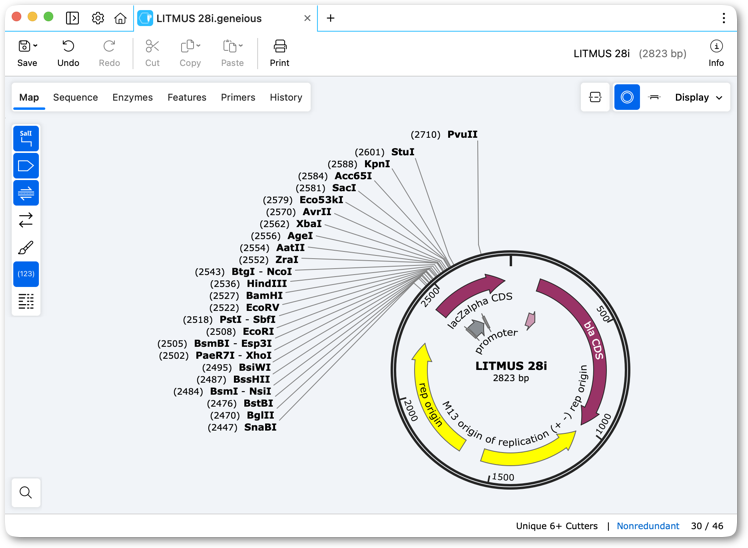Select the SacI enzyme label
The height and width of the screenshot is (548, 748).
pos(344,187)
